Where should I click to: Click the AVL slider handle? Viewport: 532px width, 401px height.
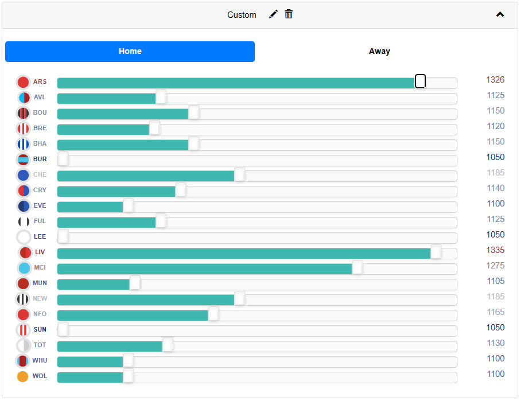[161, 97]
